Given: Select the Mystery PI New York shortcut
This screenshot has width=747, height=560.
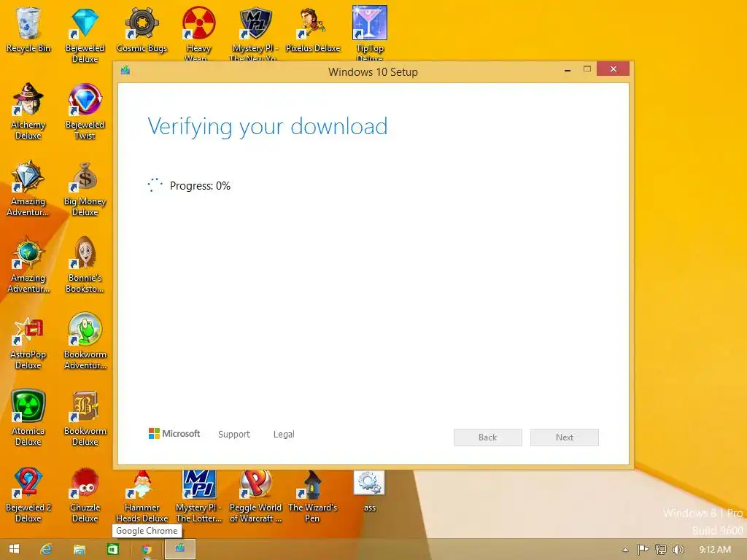Looking at the screenshot, I should pyautogui.click(x=255, y=32).
